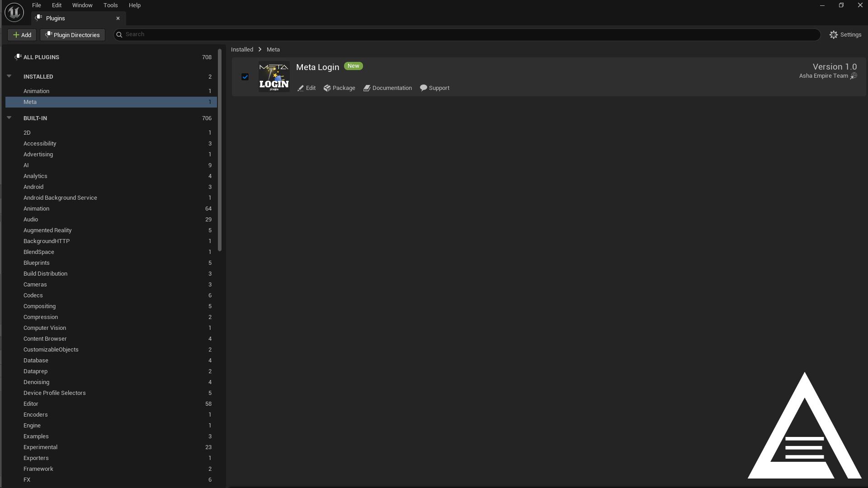Select the Android category
The image size is (868, 488).
point(111,187)
